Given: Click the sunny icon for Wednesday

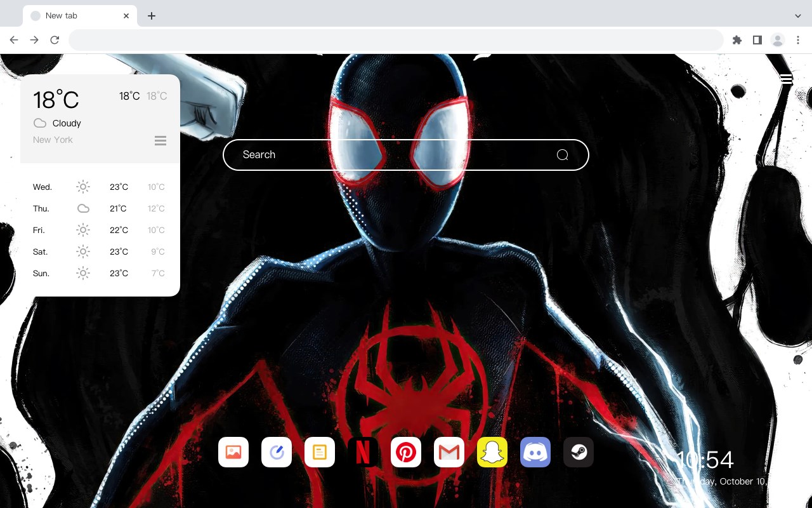Looking at the screenshot, I should click(x=83, y=187).
